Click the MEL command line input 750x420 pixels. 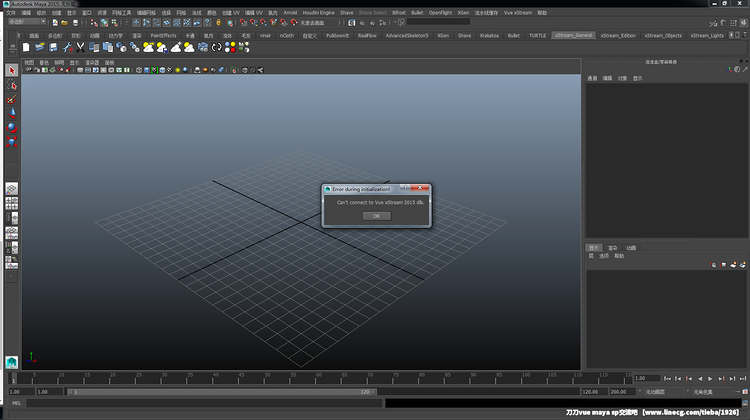point(204,403)
